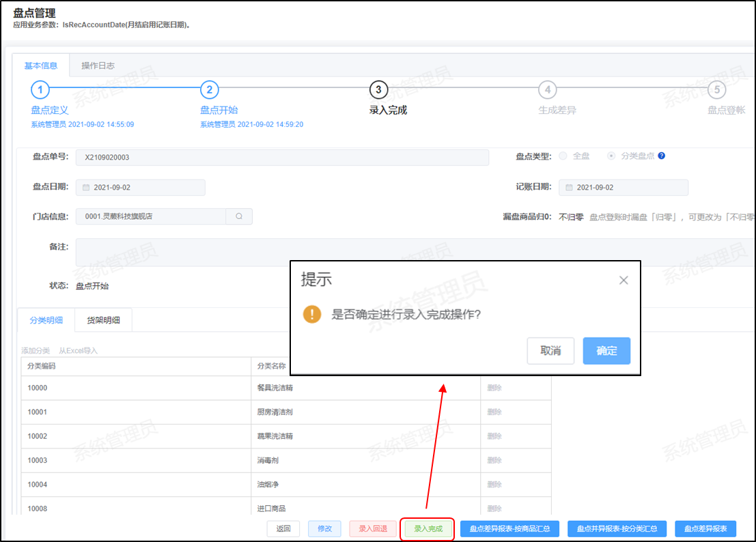This screenshot has height=542, width=756.
Task: Click category code 10000 cell
Action: [x=136, y=388]
